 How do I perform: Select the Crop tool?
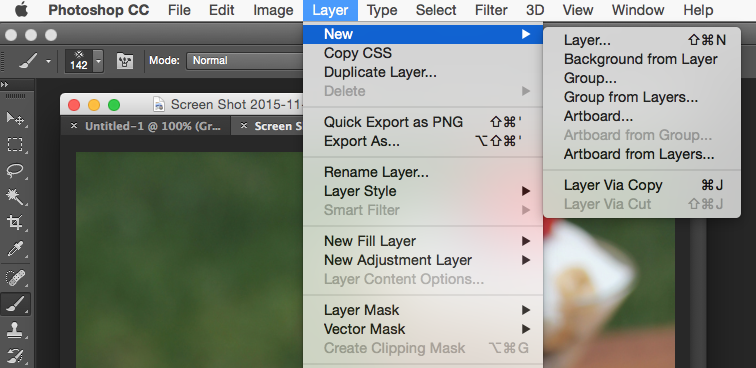[15, 222]
